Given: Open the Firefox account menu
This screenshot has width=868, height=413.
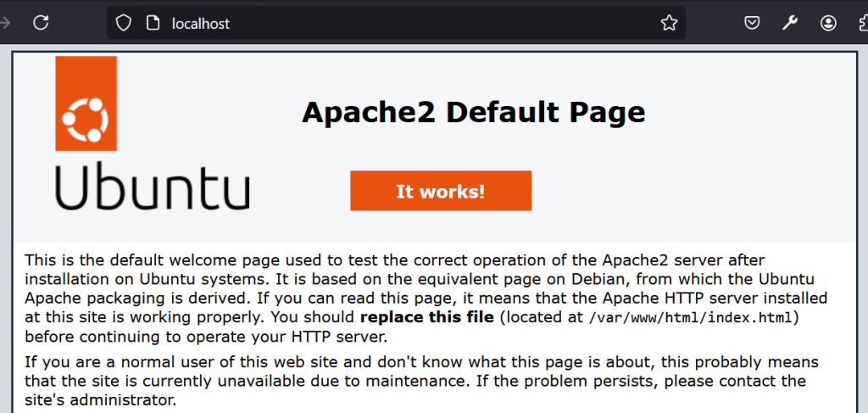Looking at the screenshot, I should (828, 23).
